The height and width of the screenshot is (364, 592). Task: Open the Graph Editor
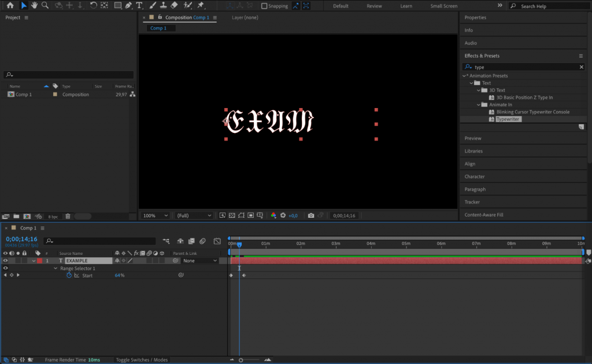217,241
